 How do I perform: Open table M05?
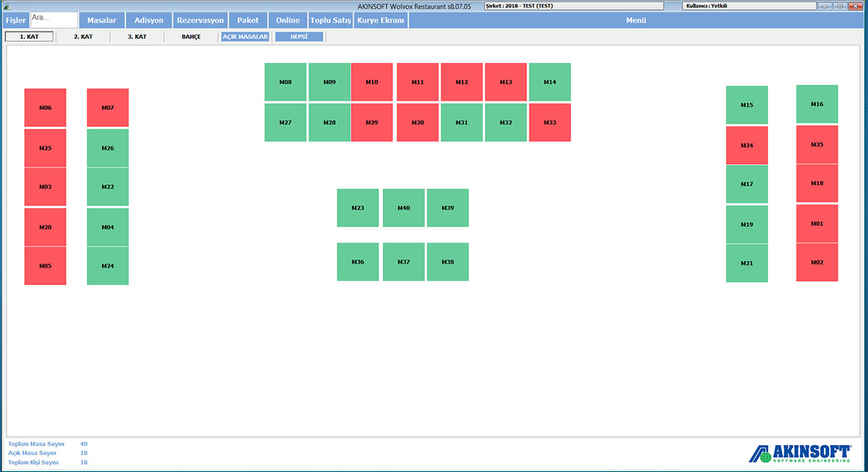(45, 266)
